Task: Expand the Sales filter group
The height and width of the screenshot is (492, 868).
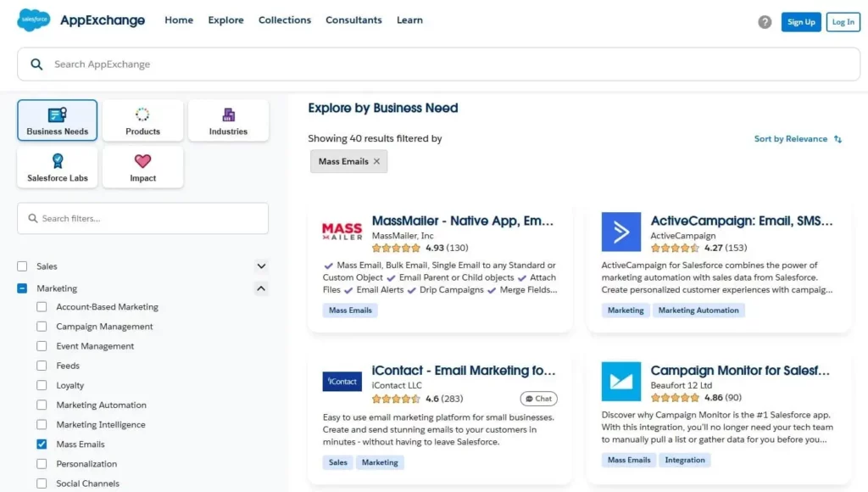Action: coord(261,266)
